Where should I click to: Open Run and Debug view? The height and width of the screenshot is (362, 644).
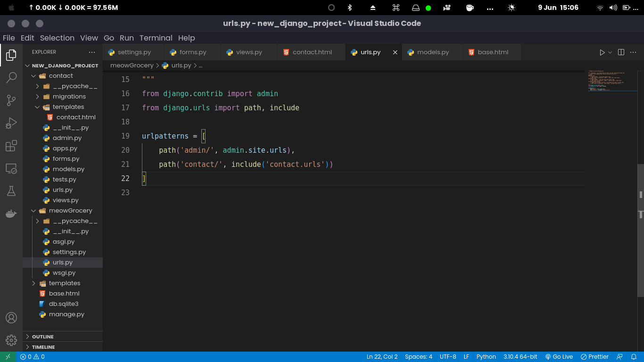11,123
